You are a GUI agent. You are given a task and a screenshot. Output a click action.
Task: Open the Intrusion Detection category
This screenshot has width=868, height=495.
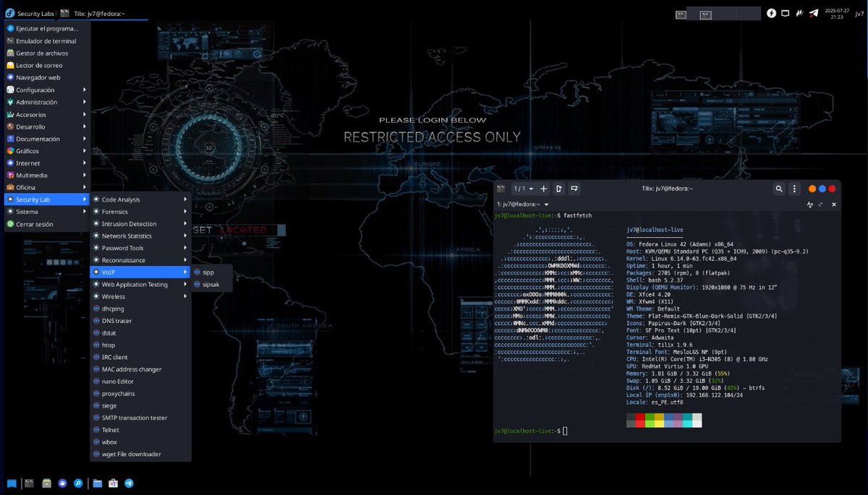click(140, 224)
